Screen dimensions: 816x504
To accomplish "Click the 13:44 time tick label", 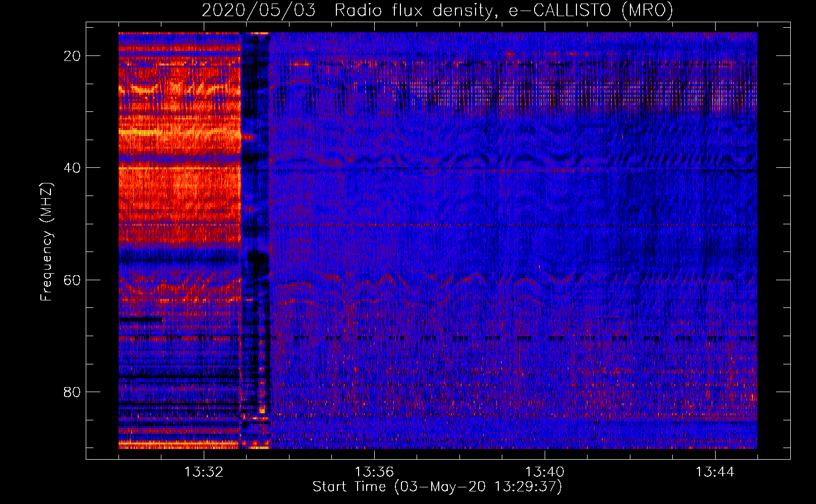I will tap(715, 472).
